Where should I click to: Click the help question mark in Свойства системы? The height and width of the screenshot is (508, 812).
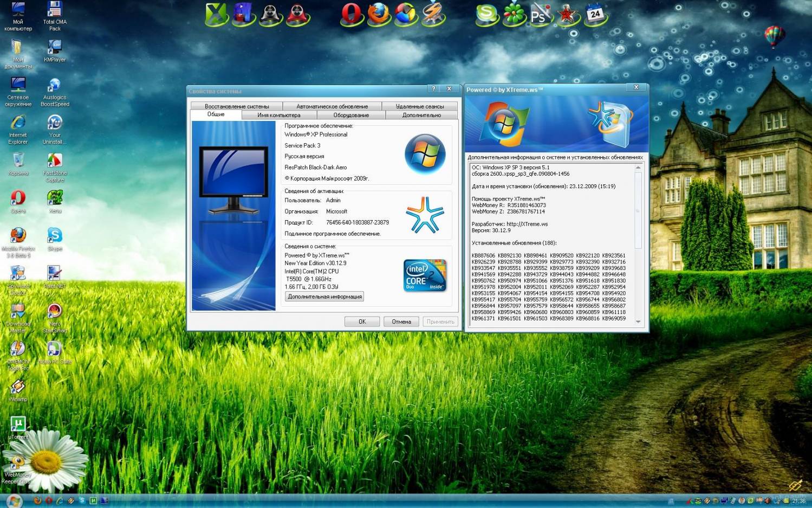433,89
